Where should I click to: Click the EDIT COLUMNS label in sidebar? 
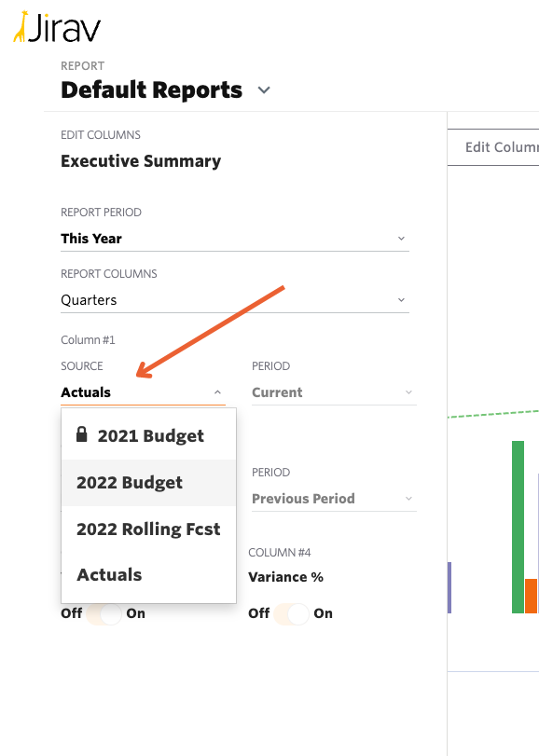click(99, 134)
